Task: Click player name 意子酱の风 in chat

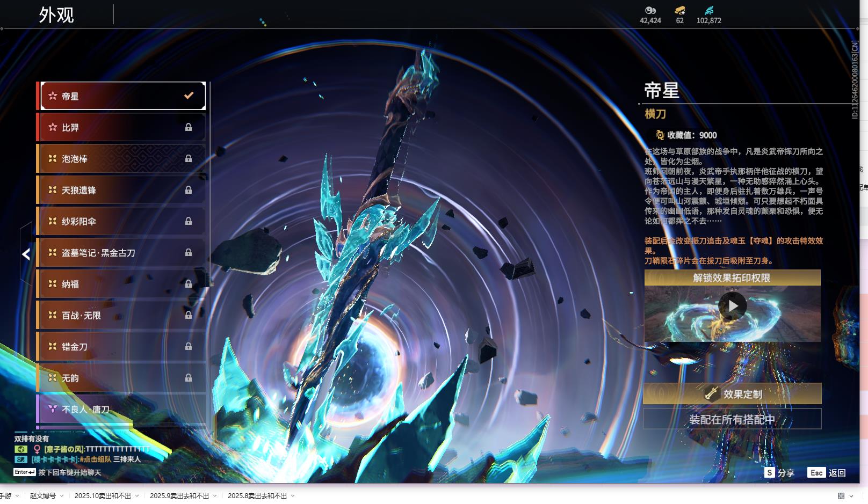Action: point(64,449)
